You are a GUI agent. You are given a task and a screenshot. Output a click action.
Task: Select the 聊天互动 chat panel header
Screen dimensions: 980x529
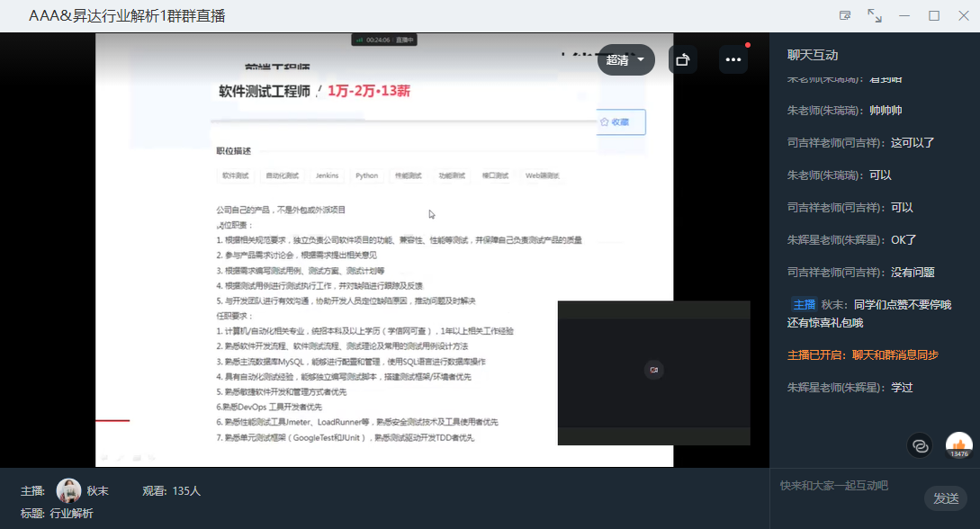pyautogui.click(x=813, y=56)
